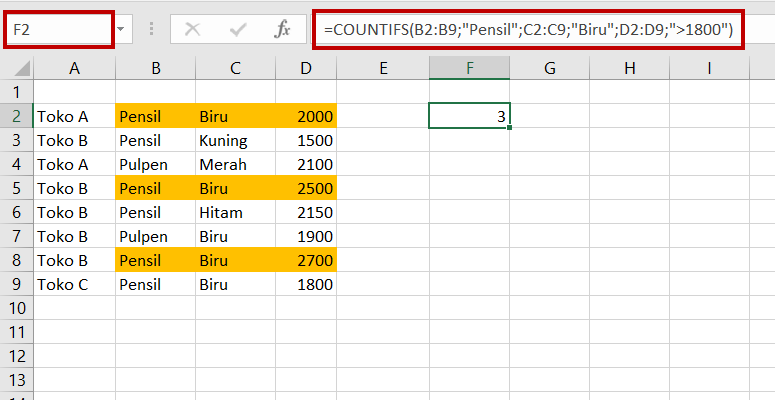Click inside the COUNTIFS formula text
This screenshot has width=775, height=400.
click(528, 30)
